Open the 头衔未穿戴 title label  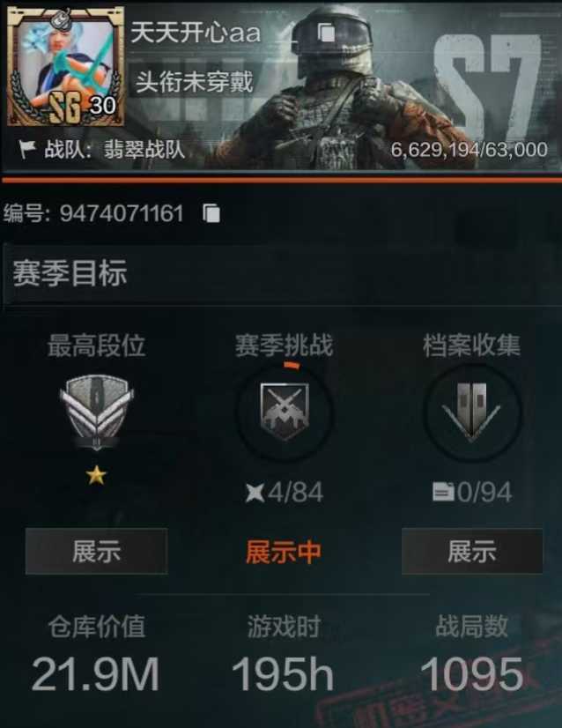pos(195,82)
